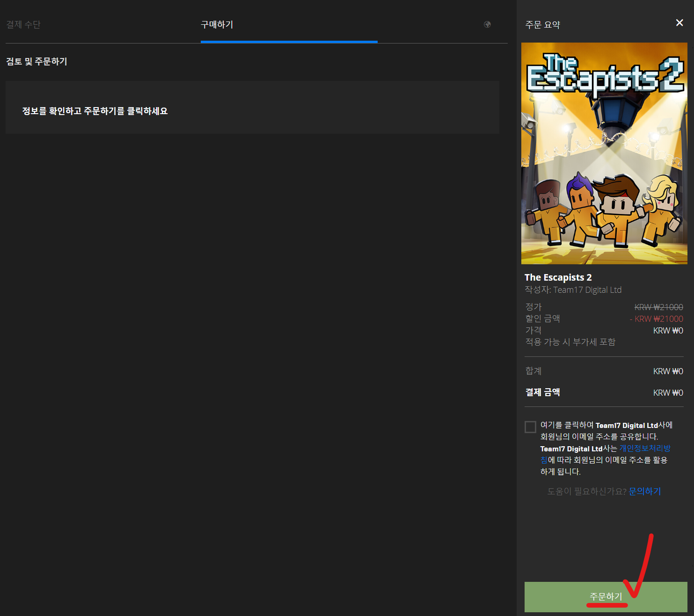Click the 가격 price label
Viewport: 694px width, 616px height.
pos(533,330)
